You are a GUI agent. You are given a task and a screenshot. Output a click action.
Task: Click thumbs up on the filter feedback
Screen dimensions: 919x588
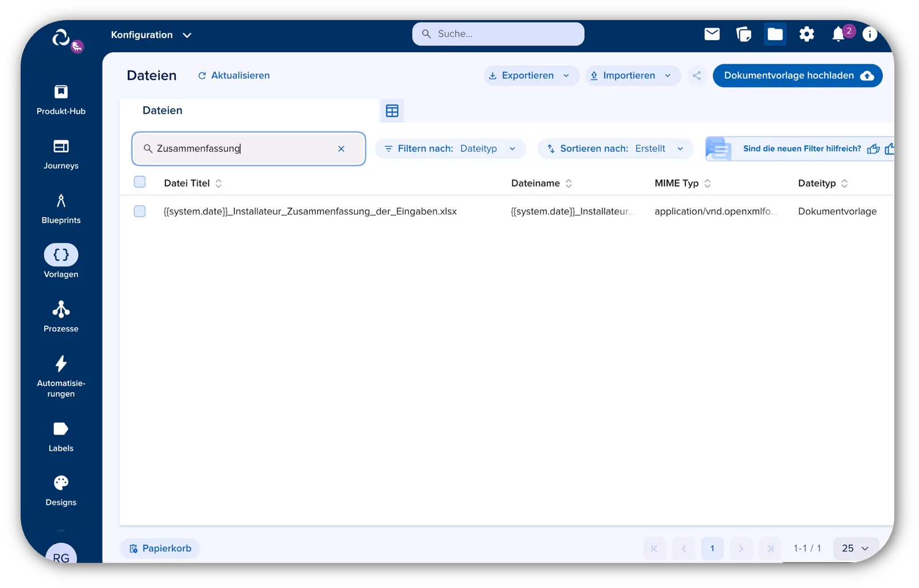click(873, 149)
